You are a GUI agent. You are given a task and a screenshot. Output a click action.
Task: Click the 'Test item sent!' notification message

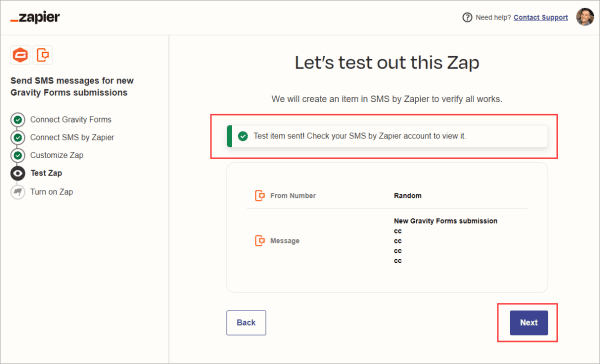point(360,136)
